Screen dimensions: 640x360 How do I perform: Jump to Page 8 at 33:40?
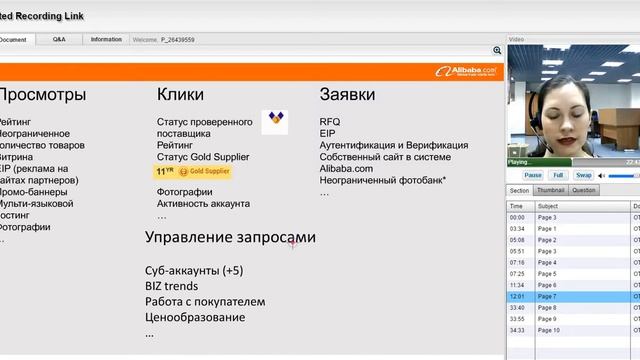(x=573, y=308)
